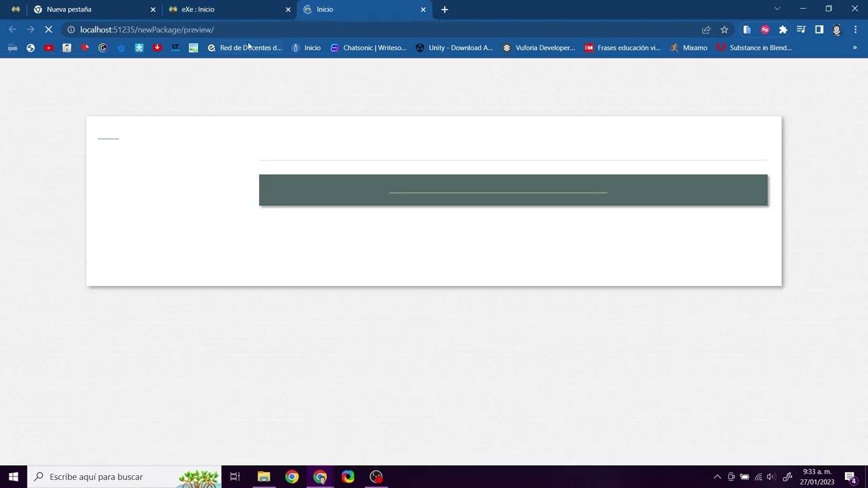Viewport: 868px width, 488px height.
Task: Open the YouTube bookmark
Action: pos(49,48)
